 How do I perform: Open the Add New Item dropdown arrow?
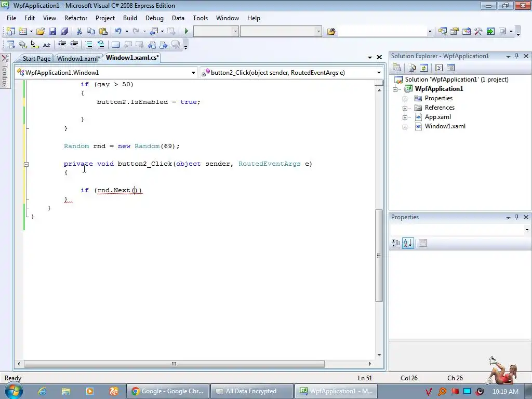point(31,32)
